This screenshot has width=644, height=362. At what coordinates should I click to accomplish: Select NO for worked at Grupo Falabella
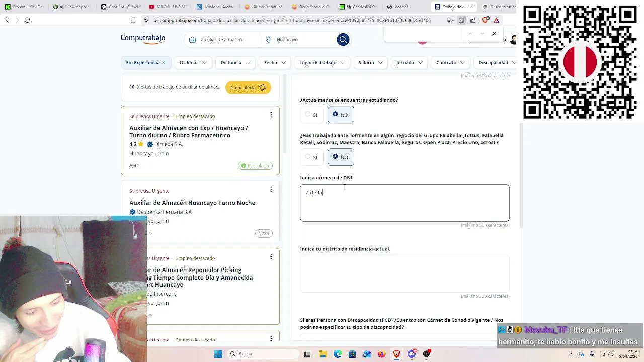click(x=341, y=157)
